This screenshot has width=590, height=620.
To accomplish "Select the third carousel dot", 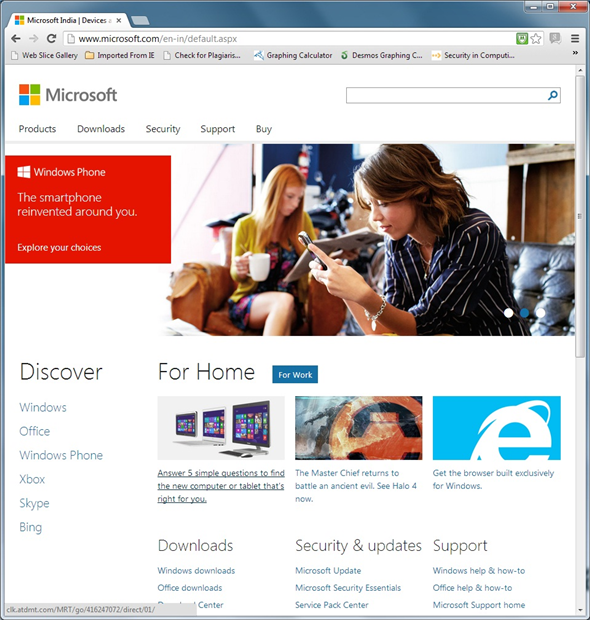I will (540, 313).
